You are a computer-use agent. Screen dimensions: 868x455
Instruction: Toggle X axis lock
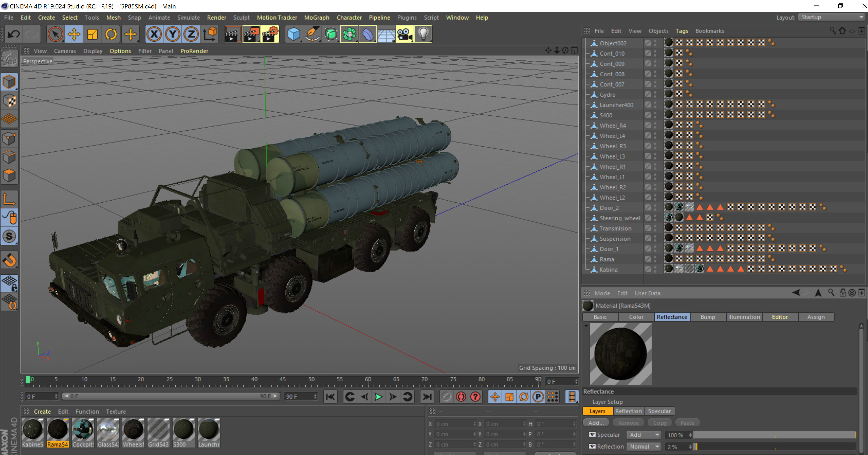(154, 34)
